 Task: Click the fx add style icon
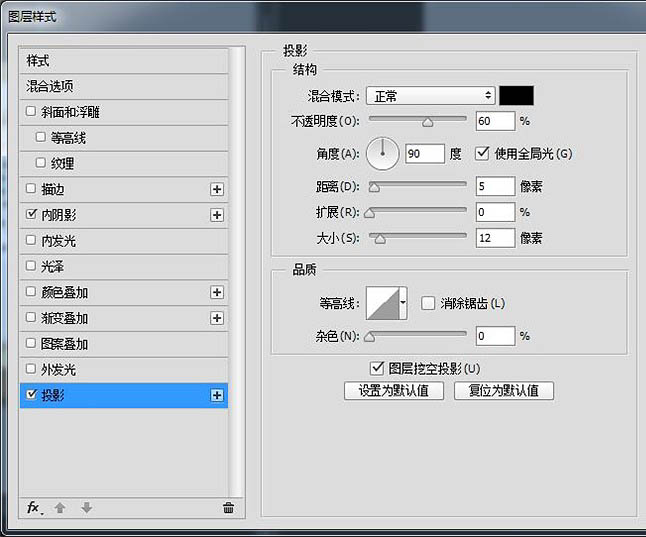coord(33,508)
